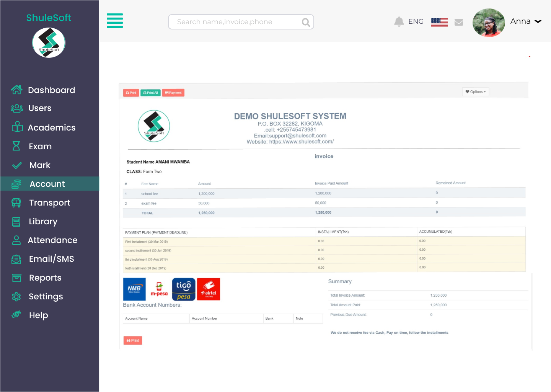Open the Library section

[43, 221]
